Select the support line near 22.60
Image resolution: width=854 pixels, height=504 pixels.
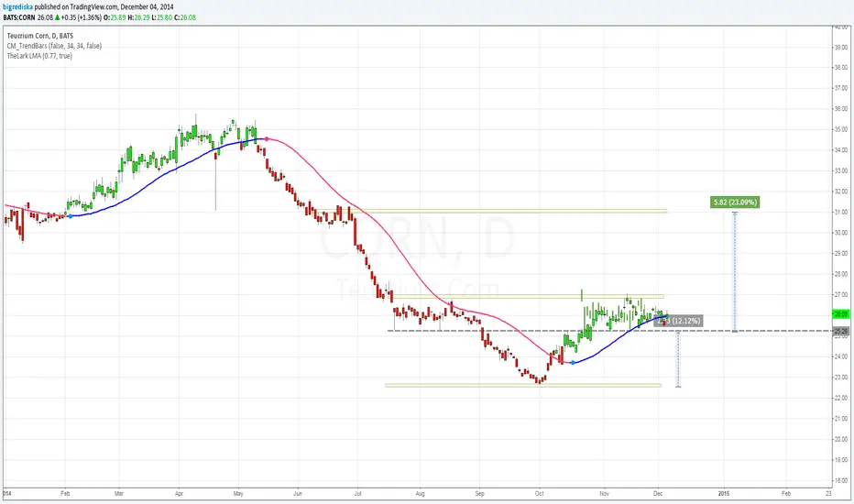[x=523, y=385]
